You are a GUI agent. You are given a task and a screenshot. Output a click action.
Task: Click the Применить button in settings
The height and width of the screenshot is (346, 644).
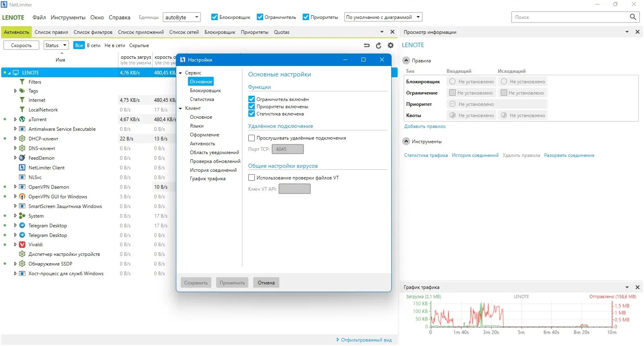point(232,282)
